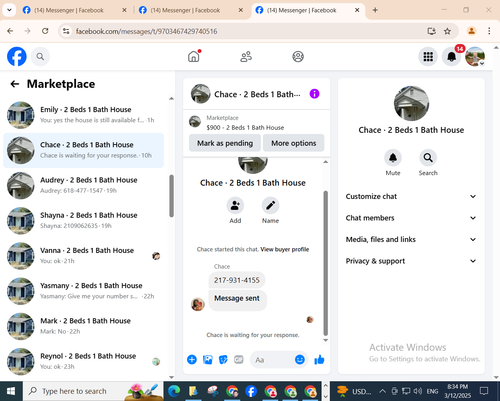Choose a GIF icon in composer

point(239,360)
